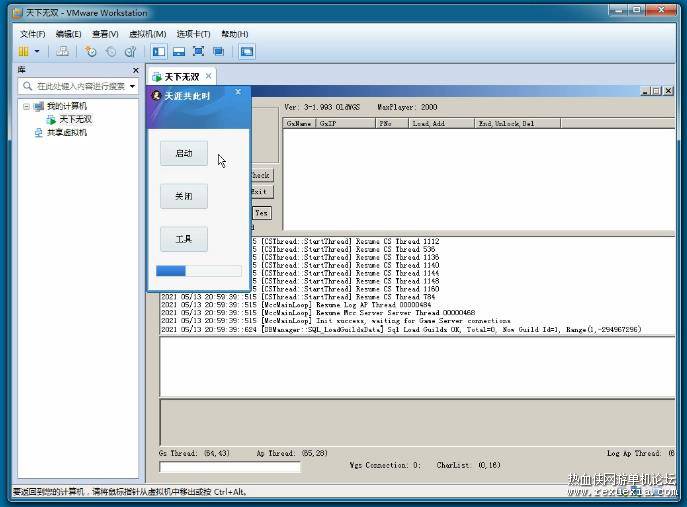This screenshot has height=507, width=687.
Task: Close the 库 library panel
Action: pyautogui.click(x=136, y=70)
